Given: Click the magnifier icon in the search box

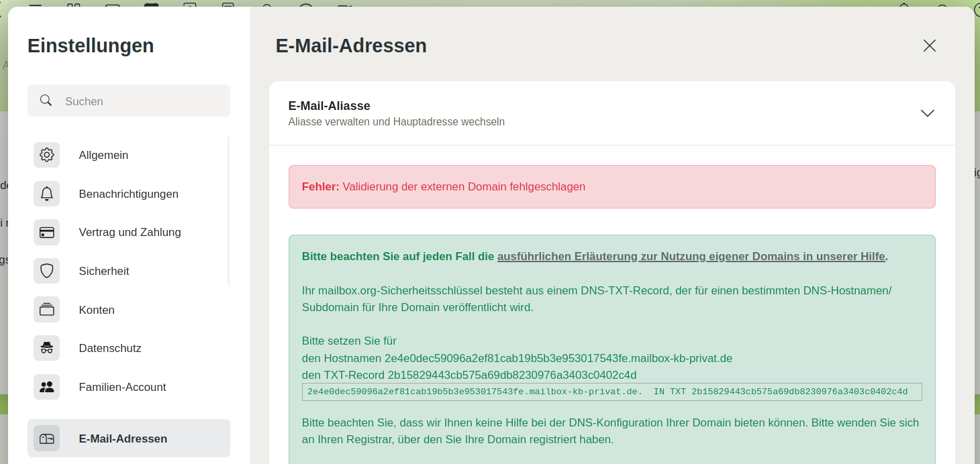Looking at the screenshot, I should pos(46,101).
